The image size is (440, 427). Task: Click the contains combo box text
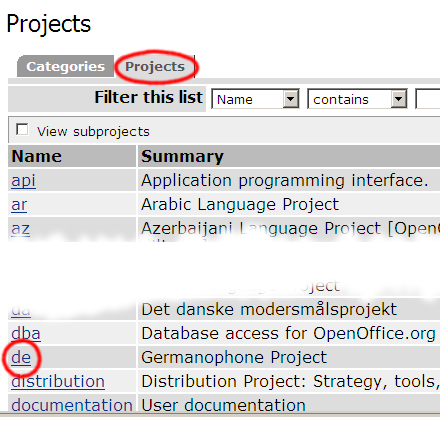pos(341,99)
